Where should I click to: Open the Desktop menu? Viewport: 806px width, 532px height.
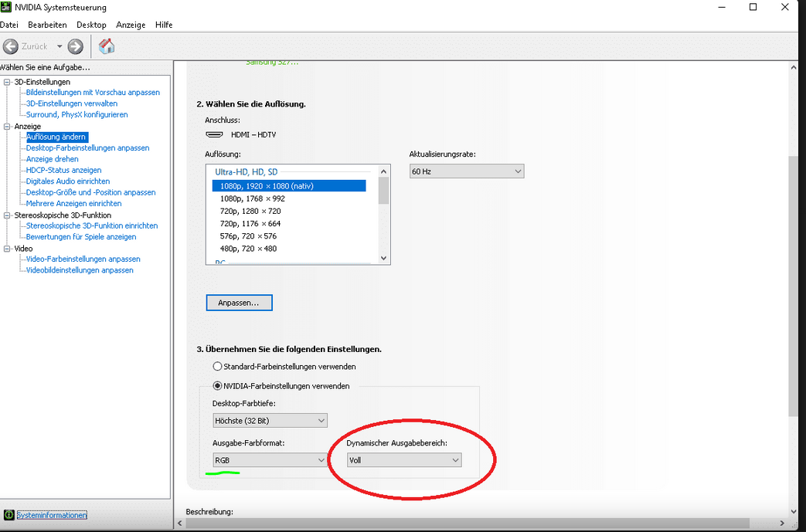91,25
